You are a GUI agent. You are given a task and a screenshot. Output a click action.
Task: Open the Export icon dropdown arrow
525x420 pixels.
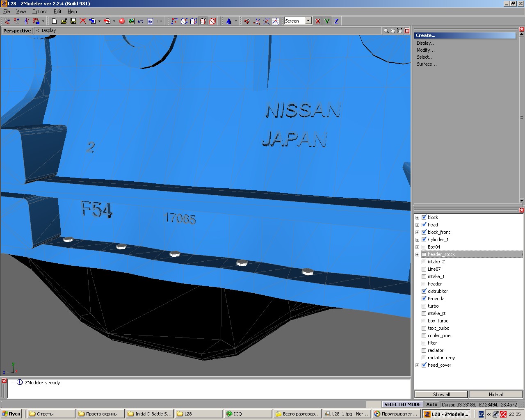[114, 21]
